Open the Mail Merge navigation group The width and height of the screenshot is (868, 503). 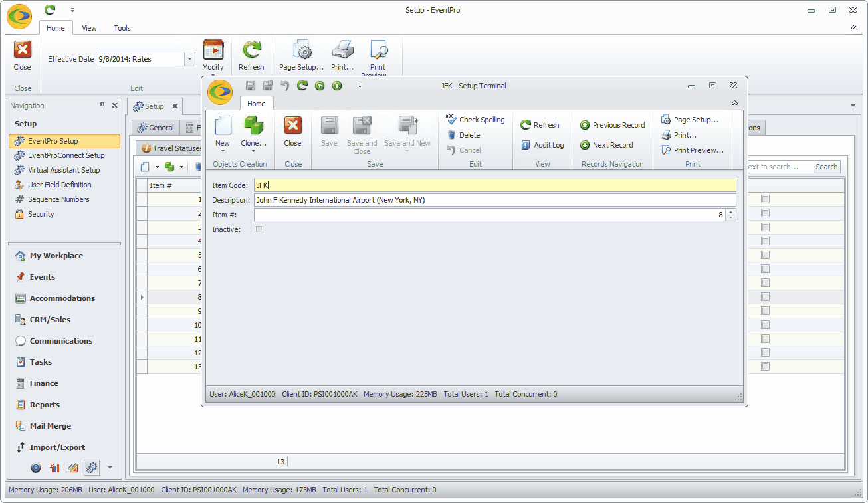pyautogui.click(x=51, y=426)
